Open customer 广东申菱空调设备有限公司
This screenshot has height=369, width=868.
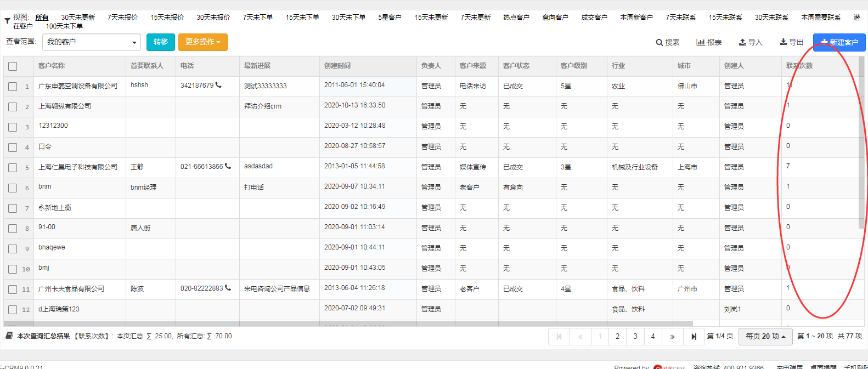[78, 86]
